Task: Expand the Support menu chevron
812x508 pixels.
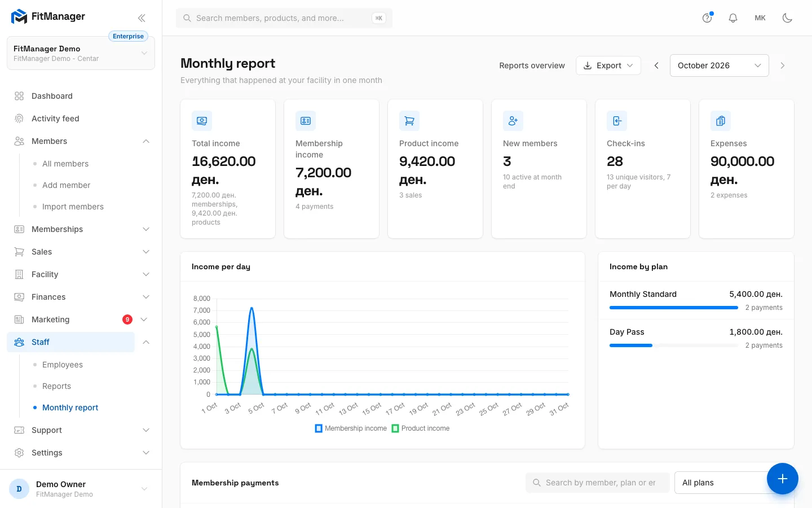Action: 146,430
